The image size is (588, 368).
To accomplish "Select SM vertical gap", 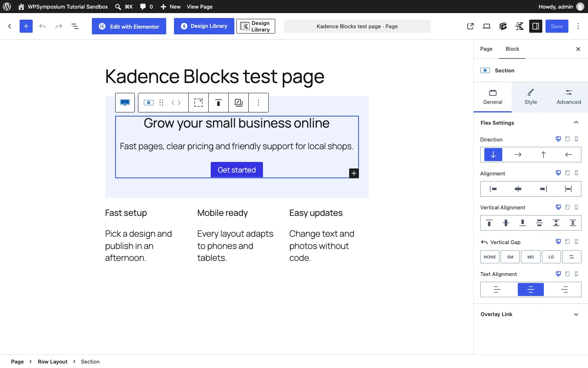I will click(510, 257).
